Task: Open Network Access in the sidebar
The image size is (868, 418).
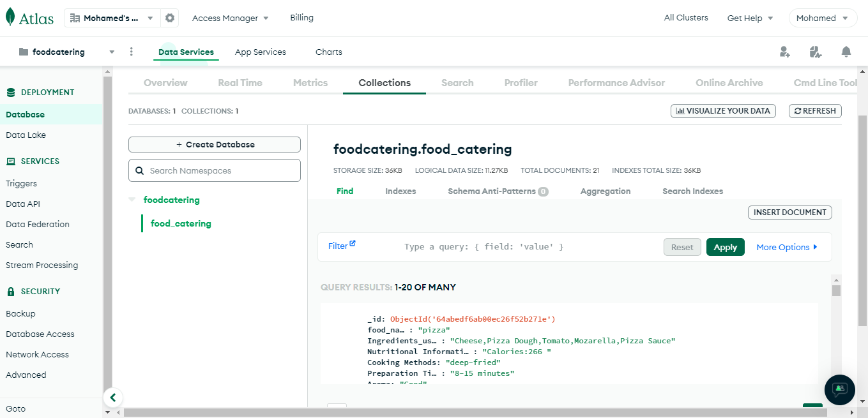Action: point(37,355)
